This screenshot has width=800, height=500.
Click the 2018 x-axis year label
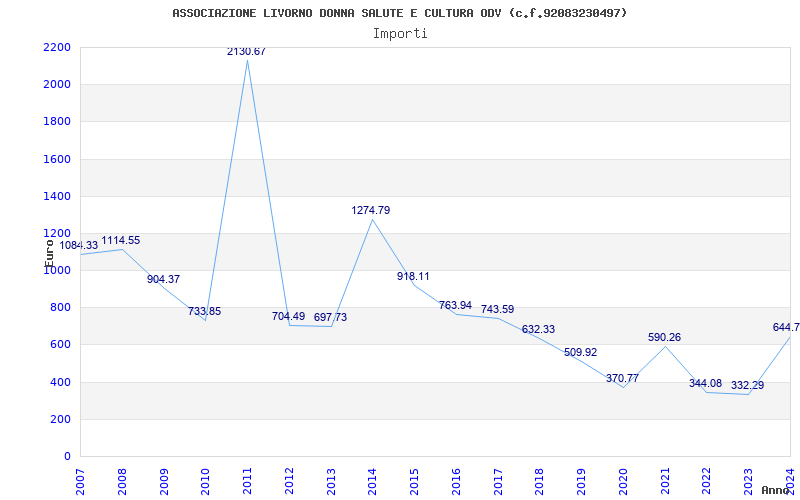[540, 482]
